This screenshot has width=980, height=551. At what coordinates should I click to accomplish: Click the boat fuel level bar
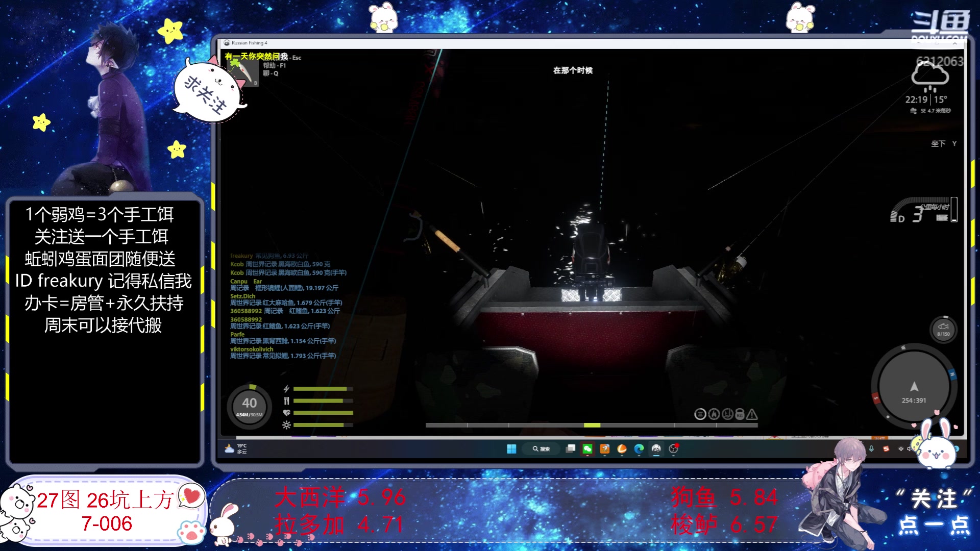[954, 210]
